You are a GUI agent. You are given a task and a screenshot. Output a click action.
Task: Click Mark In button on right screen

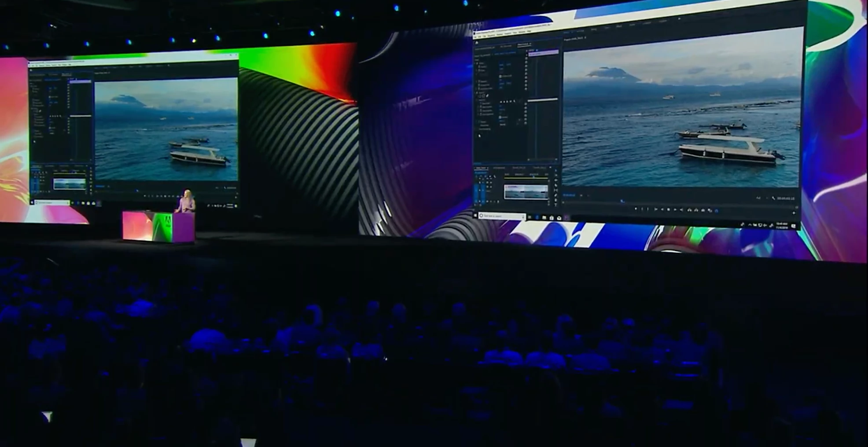point(642,209)
